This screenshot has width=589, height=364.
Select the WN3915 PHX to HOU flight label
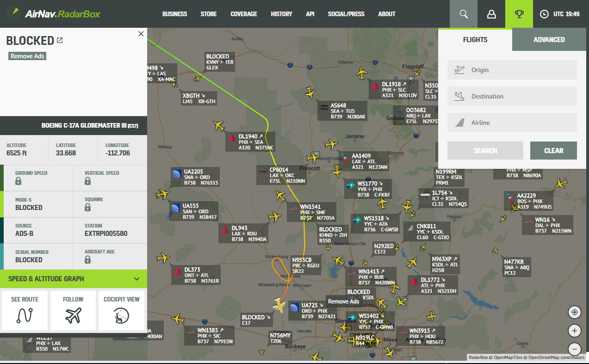click(420, 336)
